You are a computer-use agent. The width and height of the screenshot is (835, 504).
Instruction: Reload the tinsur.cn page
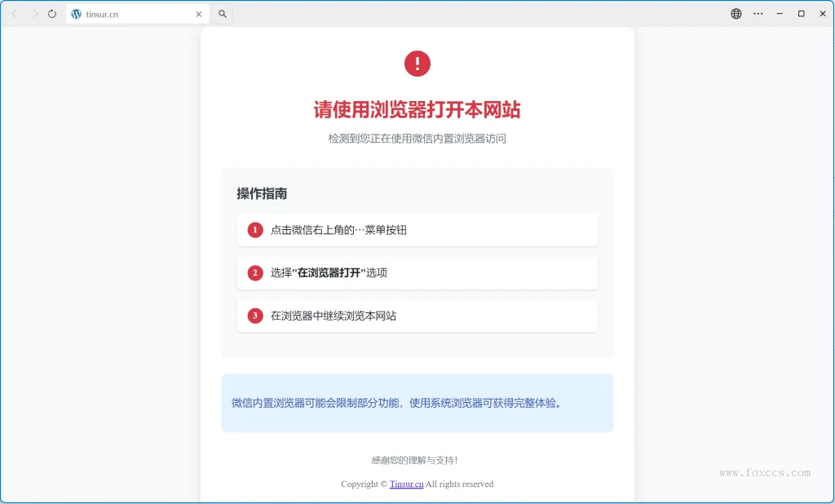click(x=52, y=13)
